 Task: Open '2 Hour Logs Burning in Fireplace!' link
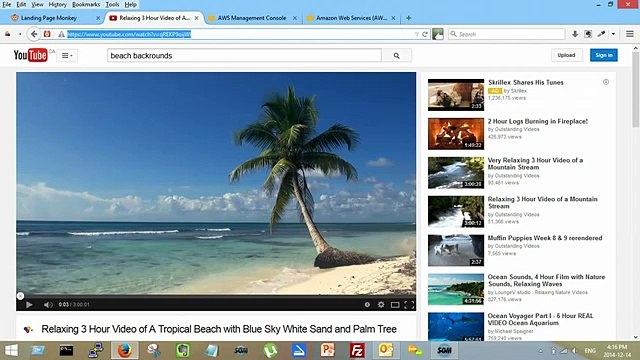point(538,121)
